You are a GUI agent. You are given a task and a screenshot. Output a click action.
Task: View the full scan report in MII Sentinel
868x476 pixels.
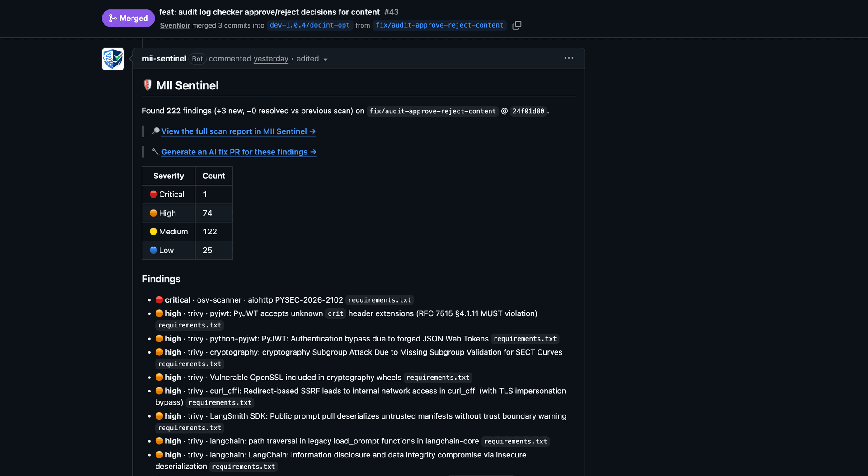pyautogui.click(x=239, y=131)
